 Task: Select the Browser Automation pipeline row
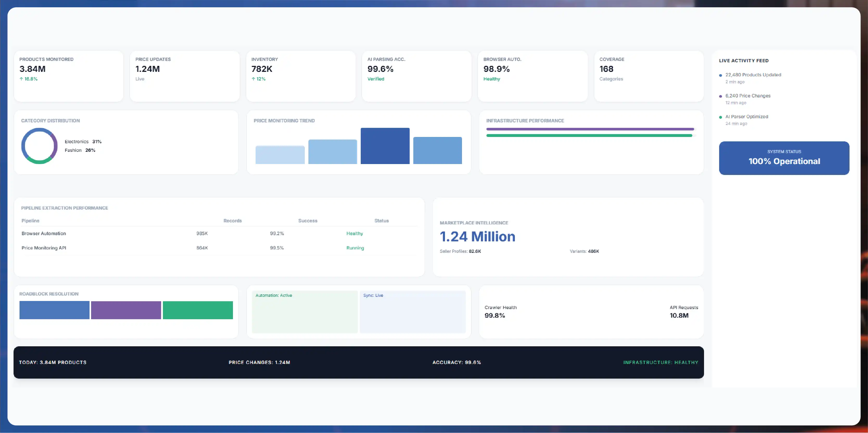(x=219, y=234)
